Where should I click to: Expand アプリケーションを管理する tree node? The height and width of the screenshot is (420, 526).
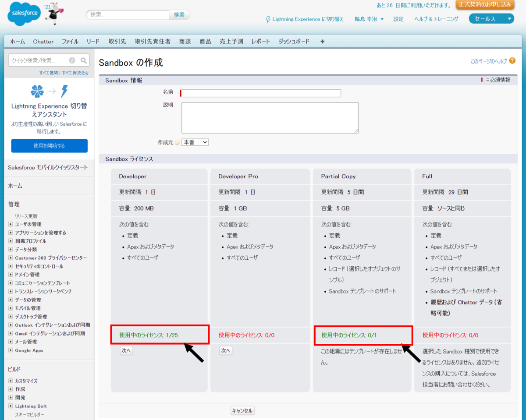click(x=11, y=233)
